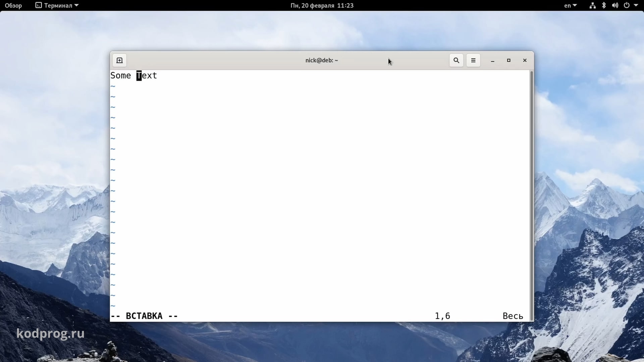Screen dimensions: 644x362
Task: Open a new terminal tab
Action: pyautogui.click(x=119, y=60)
